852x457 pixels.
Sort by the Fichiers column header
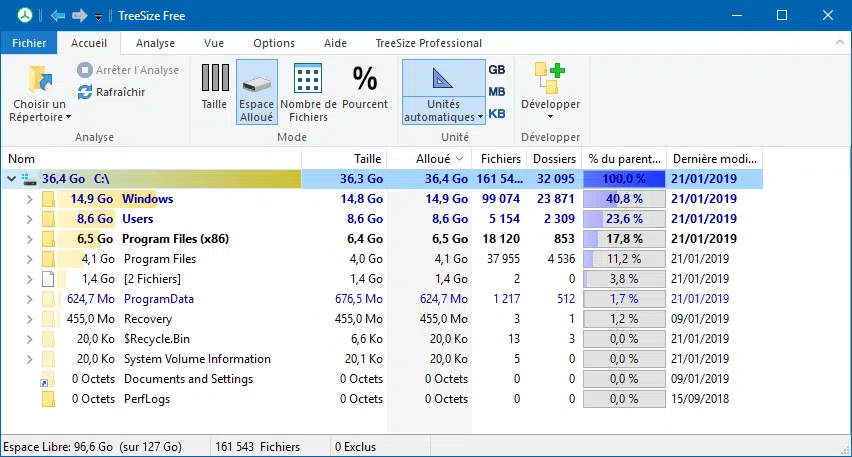[499, 159]
